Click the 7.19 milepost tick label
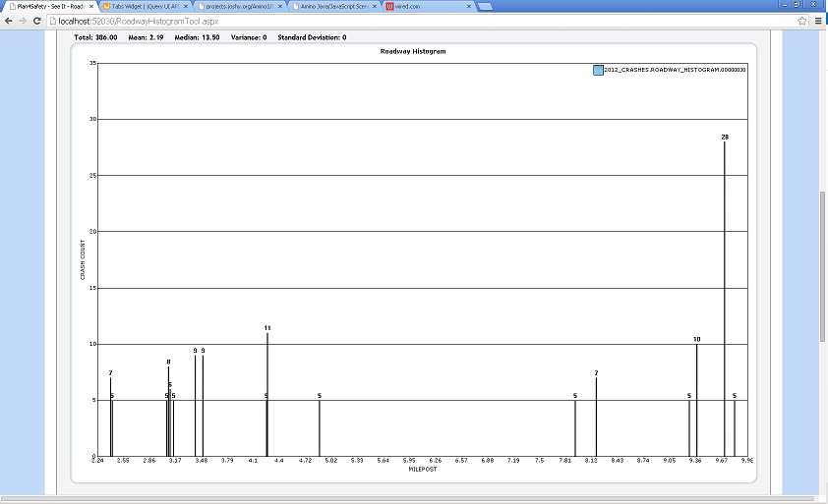Screen dimensions: 828x504 [513, 461]
